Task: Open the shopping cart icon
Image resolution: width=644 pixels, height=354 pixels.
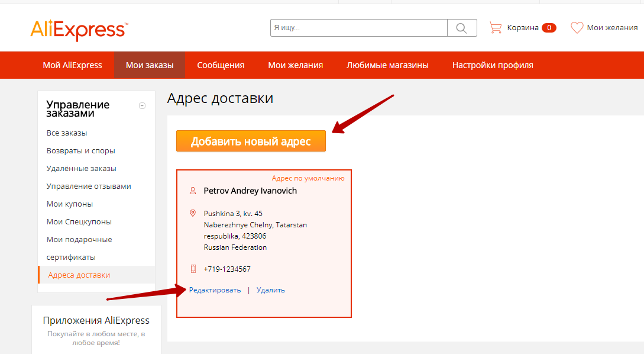Action: [496, 28]
